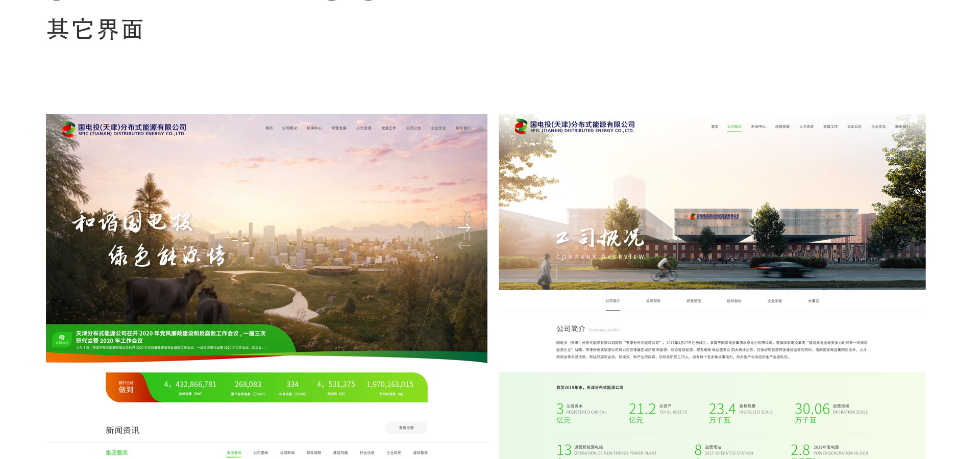
Task: Click the green 公司公告 announcement icon
Action: [62, 340]
